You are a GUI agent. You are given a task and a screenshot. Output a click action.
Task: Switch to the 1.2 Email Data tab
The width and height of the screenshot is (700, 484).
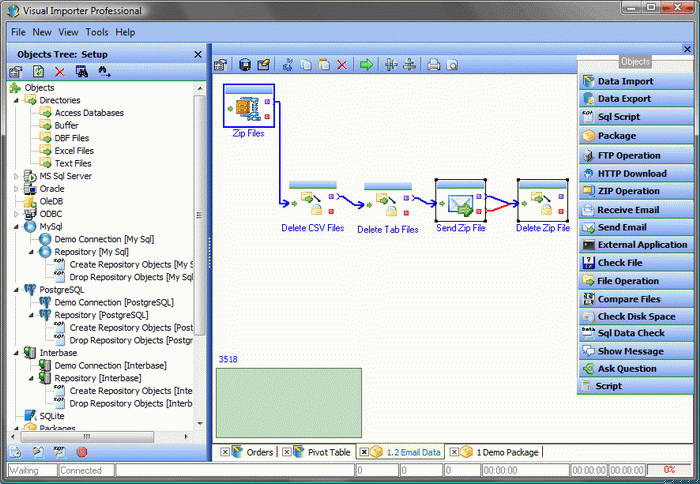pyautogui.click(x=413, y=452)
